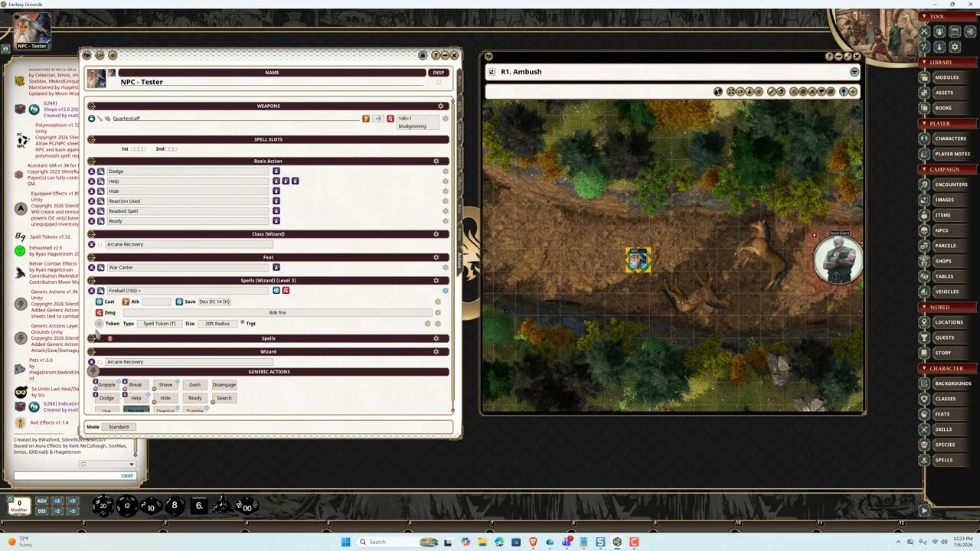The width and height of the screenshot is (980, 551).
Task: Click the Fireball Save icon
Action: (x=179, y=302)
